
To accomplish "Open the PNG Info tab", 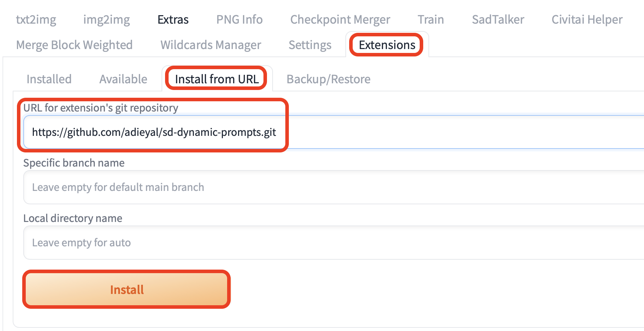I will [x=239, y=20].
